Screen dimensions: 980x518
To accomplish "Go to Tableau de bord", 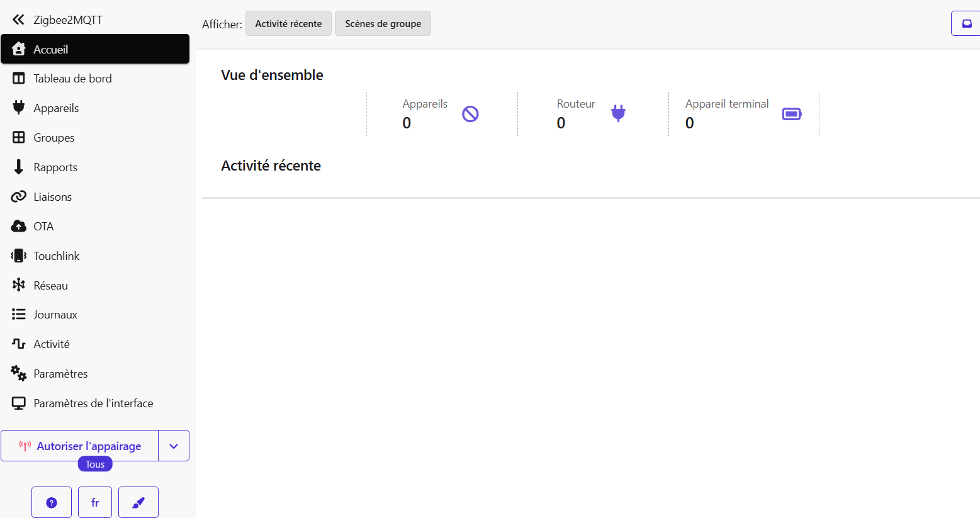I will pos(72,79).
